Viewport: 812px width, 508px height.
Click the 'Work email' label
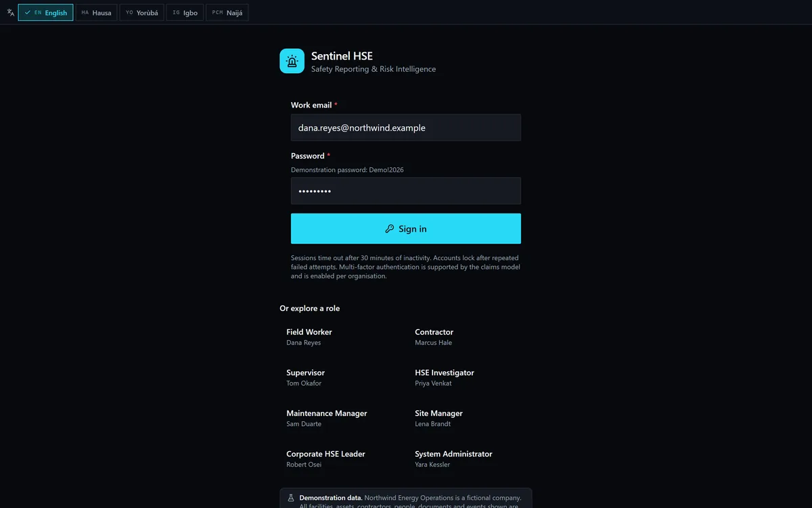point(311,105)
